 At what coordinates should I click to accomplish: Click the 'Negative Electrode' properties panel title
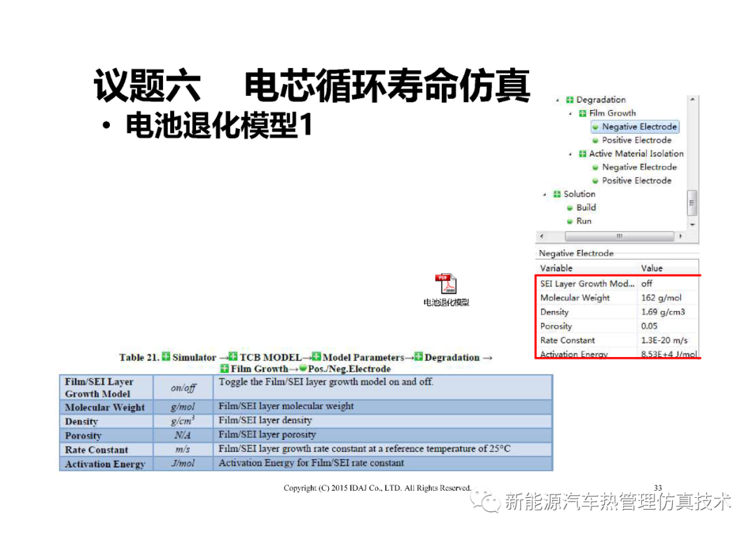(576, 253)
